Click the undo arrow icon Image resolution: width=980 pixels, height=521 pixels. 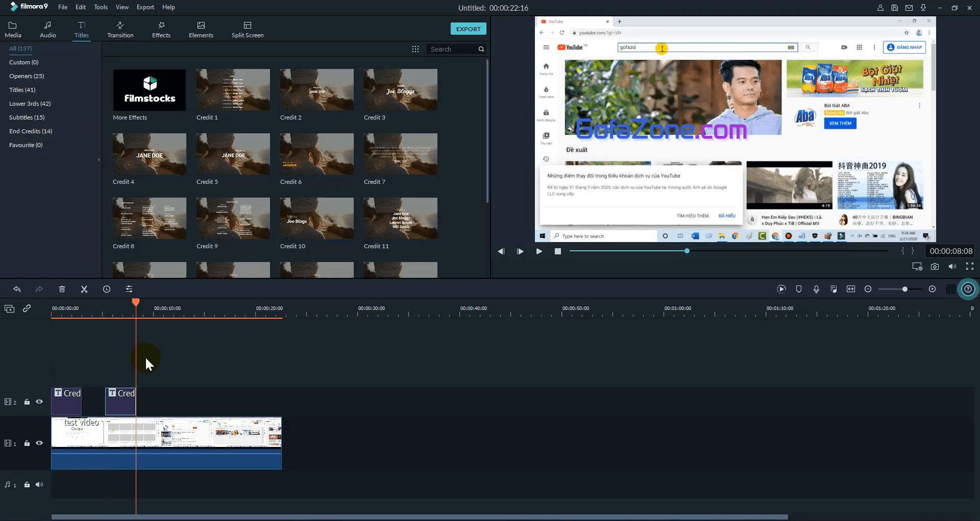pyautogui.click(x=17, y=289)
